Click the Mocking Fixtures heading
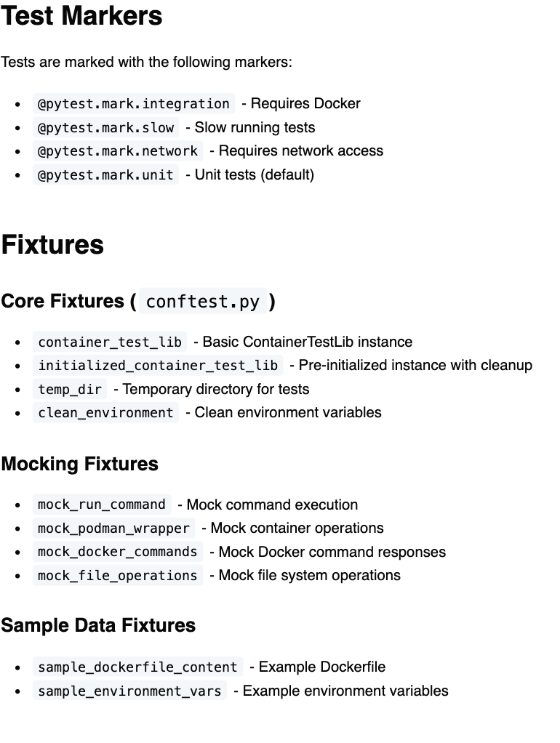 79,464
